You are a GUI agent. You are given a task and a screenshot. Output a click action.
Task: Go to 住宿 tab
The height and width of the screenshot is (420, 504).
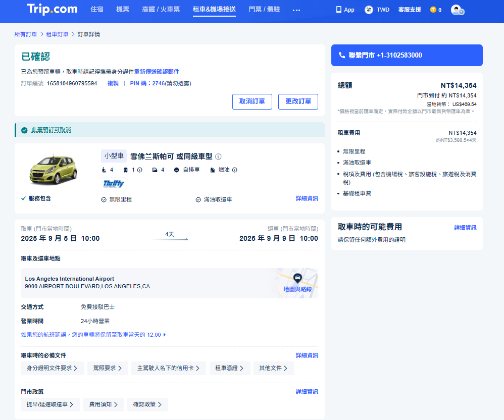97,10
